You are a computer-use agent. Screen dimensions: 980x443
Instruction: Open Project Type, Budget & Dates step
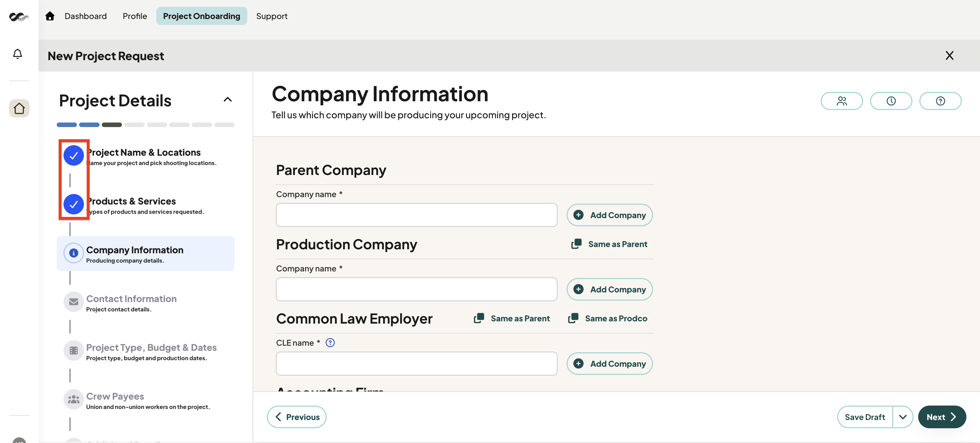pos(145,351)
